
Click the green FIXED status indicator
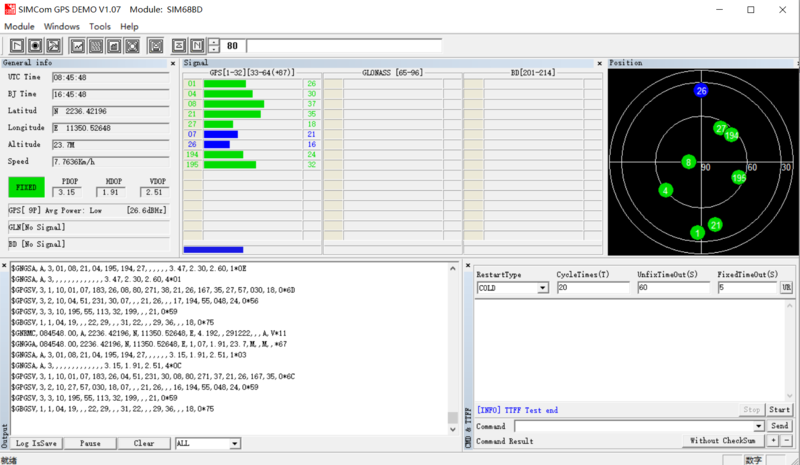pyautogui.click(x=26, y=187)
